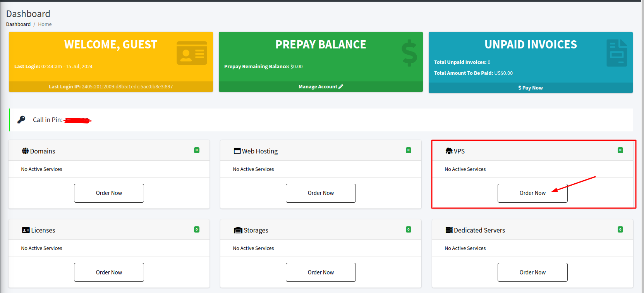Click No Active Services under Domains
Viewport: 644px width, 293px height.
pyautogui.click(x=41, y=169)
